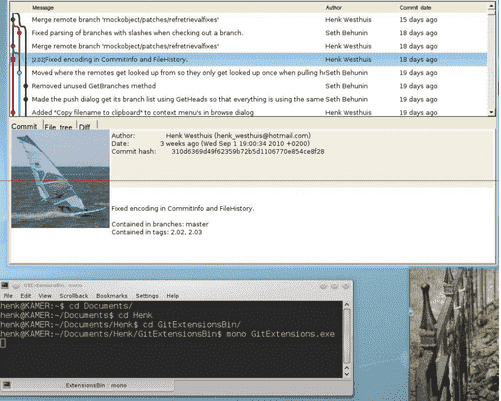This screenshot has height=401, width=501.
Task: Switch to the Diff tab
Action: pyautogui.click(x=85, y=127)
